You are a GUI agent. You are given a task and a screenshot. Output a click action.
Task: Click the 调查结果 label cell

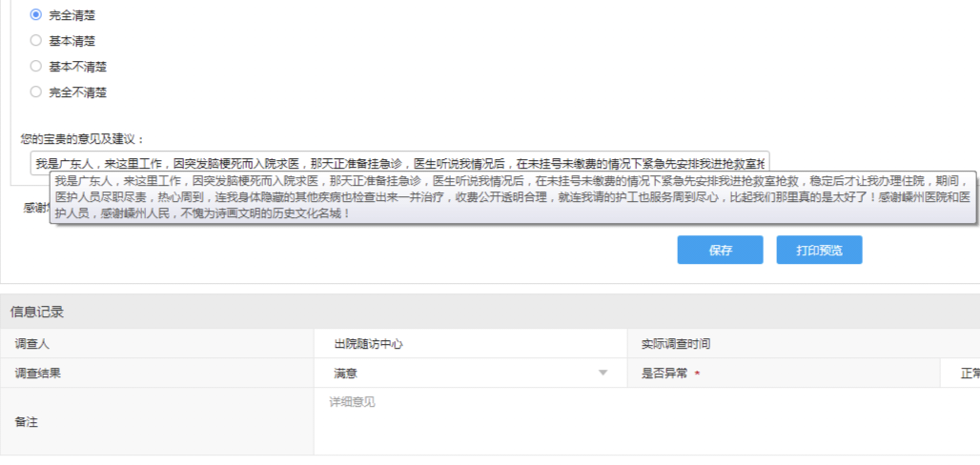[38, 373]
